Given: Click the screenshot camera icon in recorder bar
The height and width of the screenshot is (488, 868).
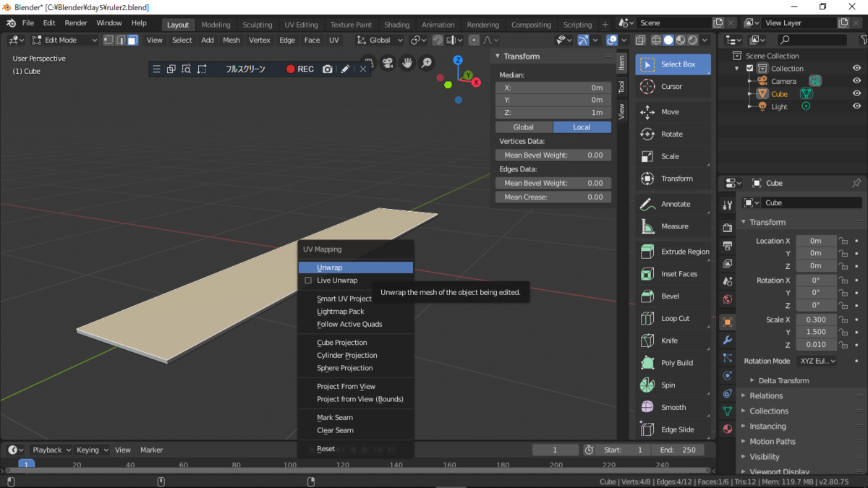Looking at the screenshot, I should click(328, 69).
